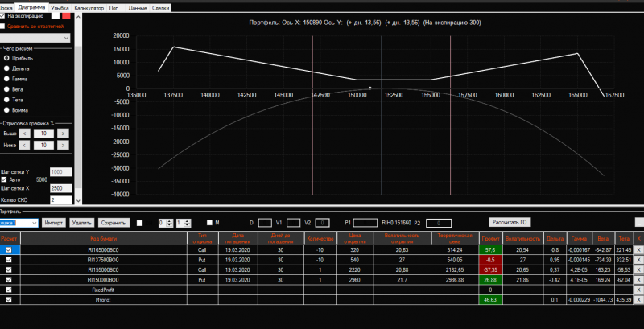Viewport: 644px width, 329px height.
Task: Select the Прибыль radio button
Action: coord(6,58)
